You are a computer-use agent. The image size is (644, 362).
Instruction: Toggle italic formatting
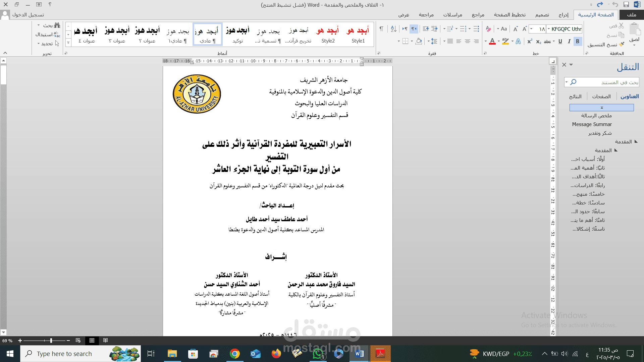569,42
